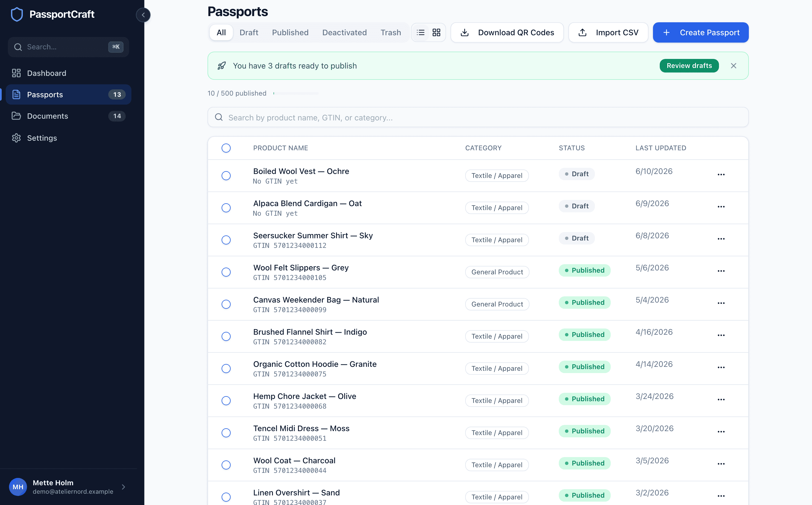Click Download QR Codes button
Screen dimensions: 812x505
[507, 32]
